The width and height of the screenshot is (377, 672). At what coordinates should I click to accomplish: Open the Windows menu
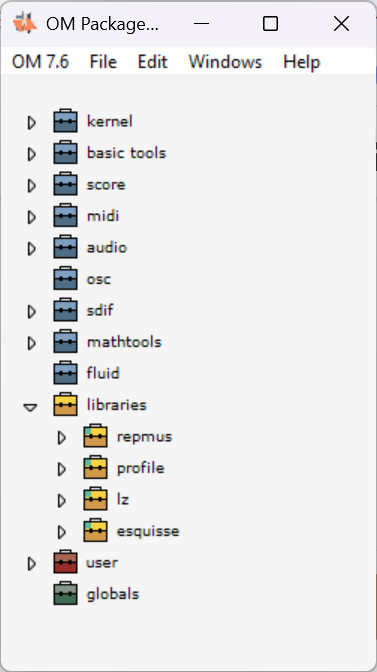click(225, 62)
